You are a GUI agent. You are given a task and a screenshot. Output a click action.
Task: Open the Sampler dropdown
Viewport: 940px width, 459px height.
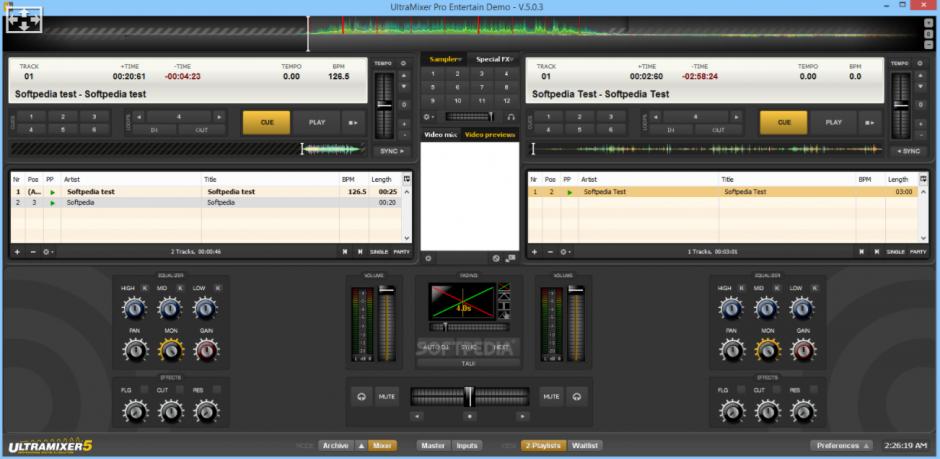tap(445, 59)
